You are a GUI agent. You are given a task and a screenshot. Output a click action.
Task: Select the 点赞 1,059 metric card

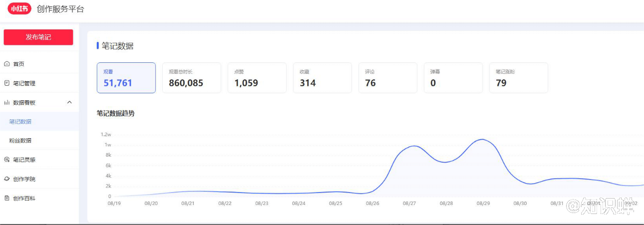tap(257, 78)
